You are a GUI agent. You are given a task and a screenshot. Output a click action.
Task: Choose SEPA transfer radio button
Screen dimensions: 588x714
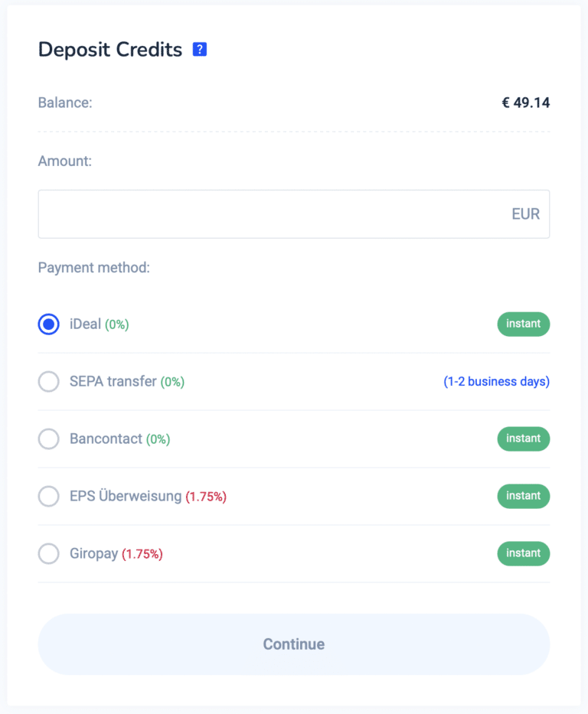(x=49, y=382)
